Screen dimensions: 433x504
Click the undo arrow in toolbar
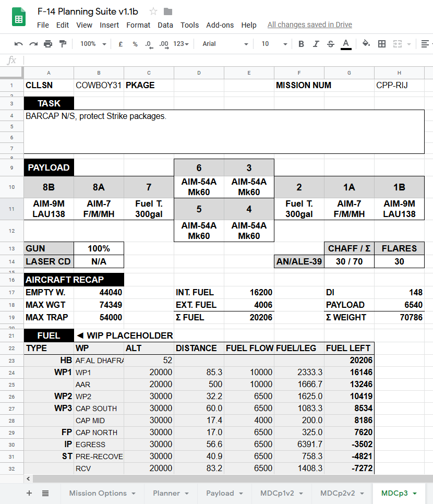pyautogui.click(x=19, y=44)
